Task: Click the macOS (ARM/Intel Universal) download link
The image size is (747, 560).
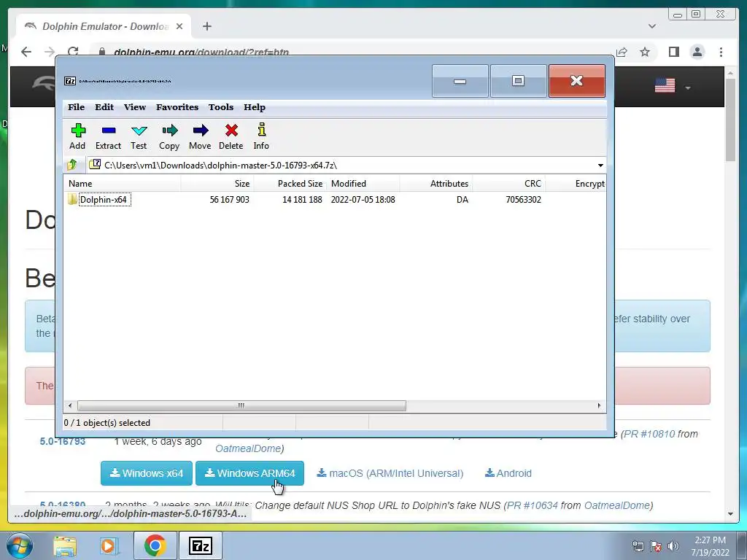Action: pos(390,473)
